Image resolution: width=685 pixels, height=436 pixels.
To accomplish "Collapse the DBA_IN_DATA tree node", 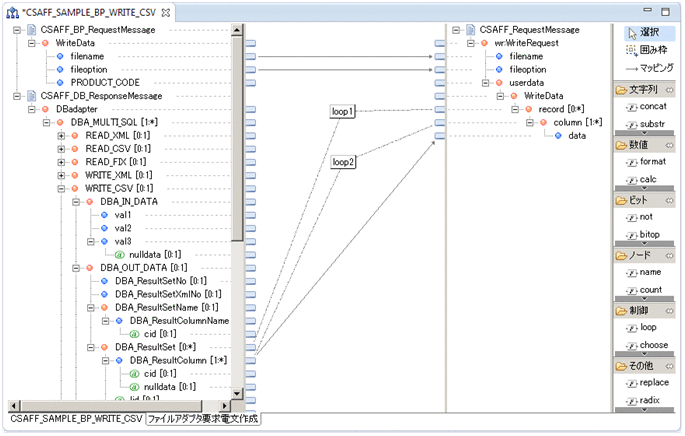I will click(76, 201).
